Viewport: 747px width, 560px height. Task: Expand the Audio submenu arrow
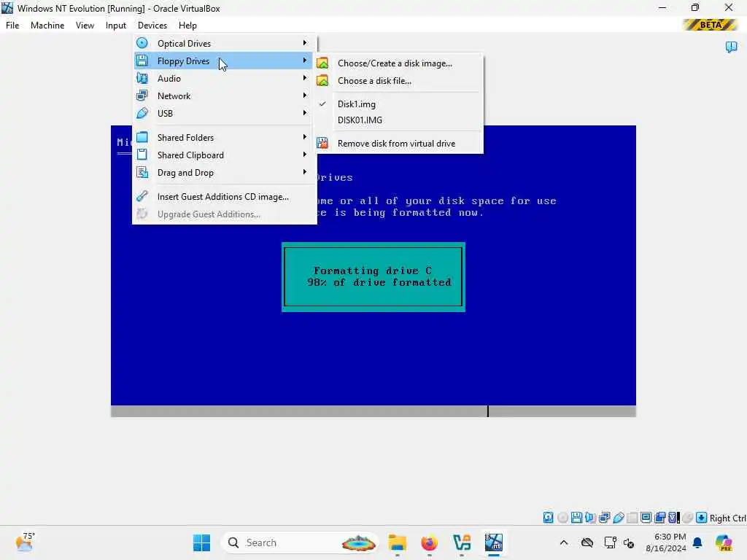click(x=305, y=78)
